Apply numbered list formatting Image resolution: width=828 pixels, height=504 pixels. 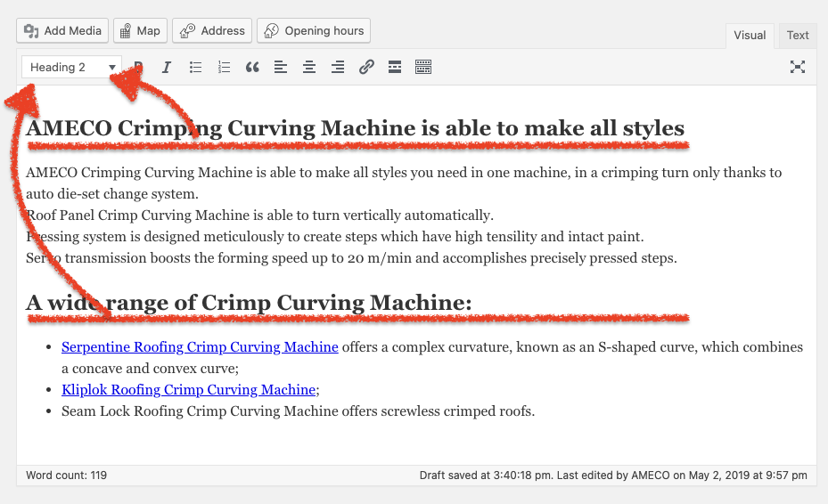point(224,68)
